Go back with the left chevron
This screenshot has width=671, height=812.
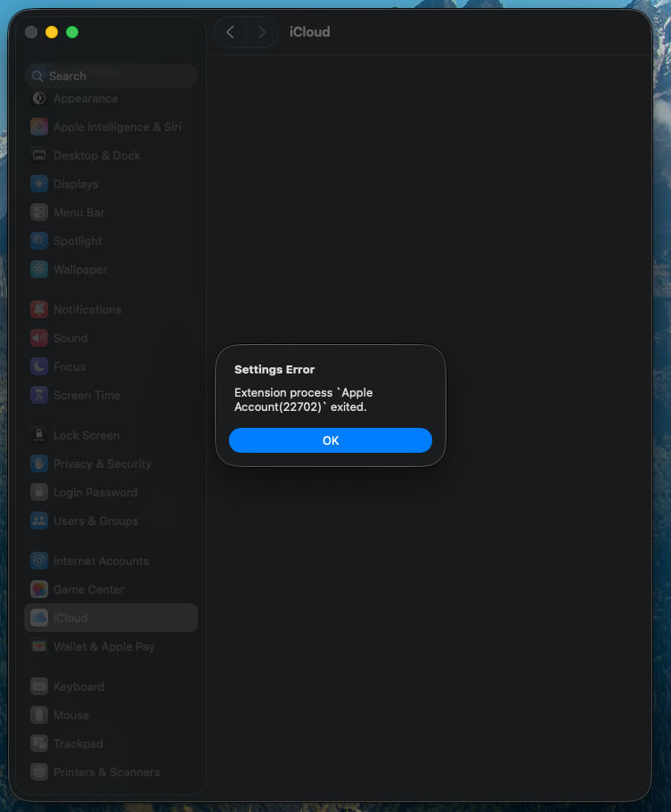[x=231, y=32]
